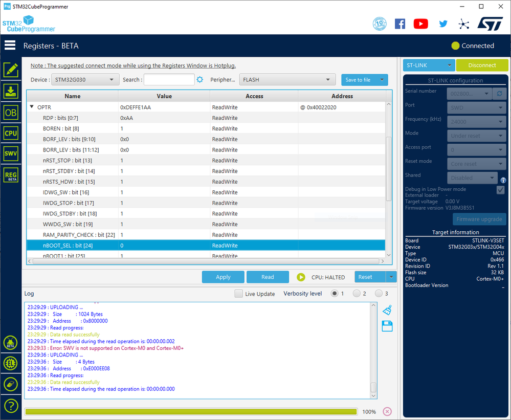Click the registers table vertical scrollbar
The width and height of the screenshot is (511, 420).
[x=388, y=169]
